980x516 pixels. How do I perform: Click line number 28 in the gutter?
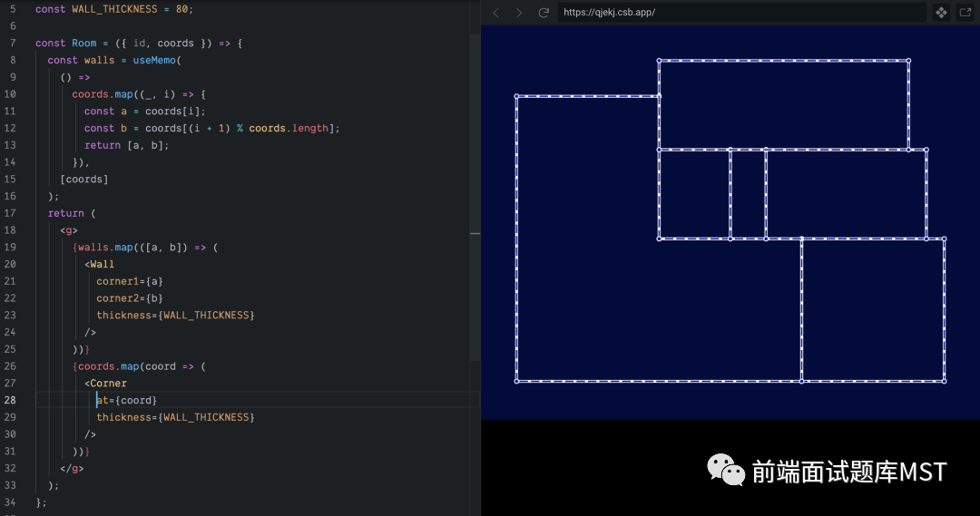click(10, 400)
